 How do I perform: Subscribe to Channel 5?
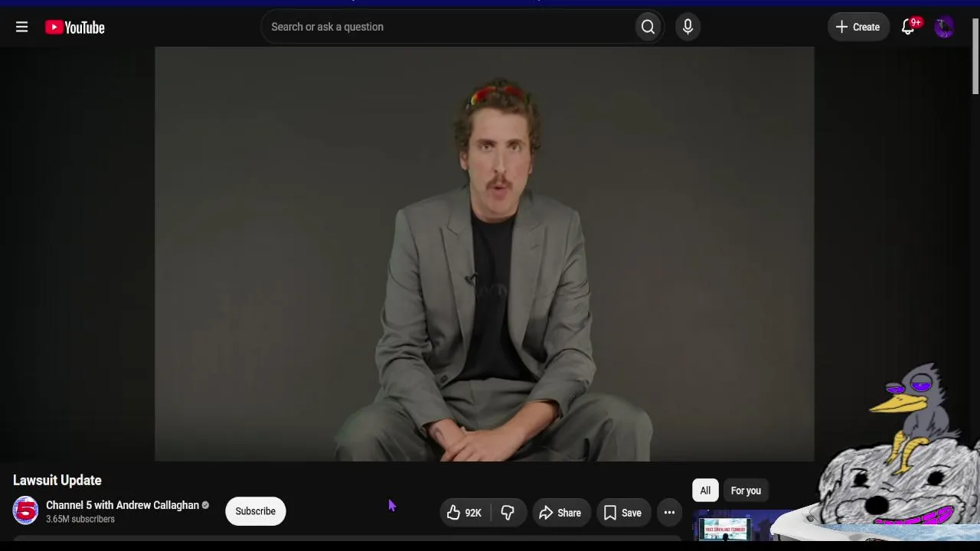tap(256, 511)
